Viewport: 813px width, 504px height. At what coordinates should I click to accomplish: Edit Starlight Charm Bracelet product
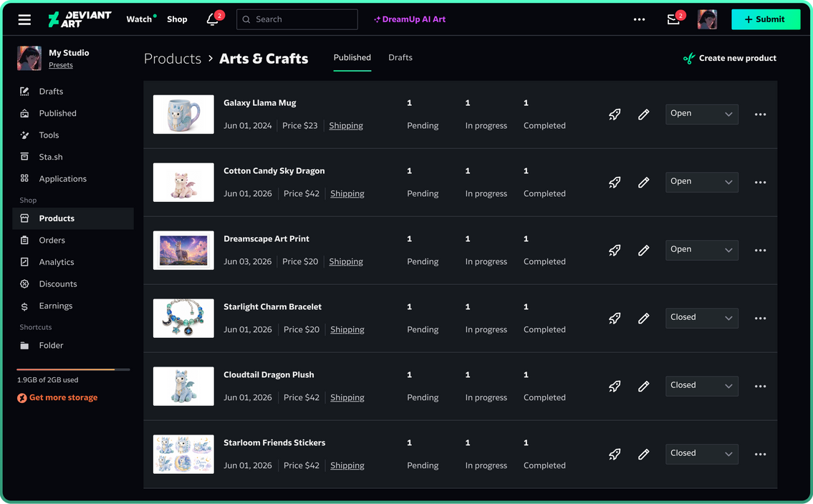point(643,318)
